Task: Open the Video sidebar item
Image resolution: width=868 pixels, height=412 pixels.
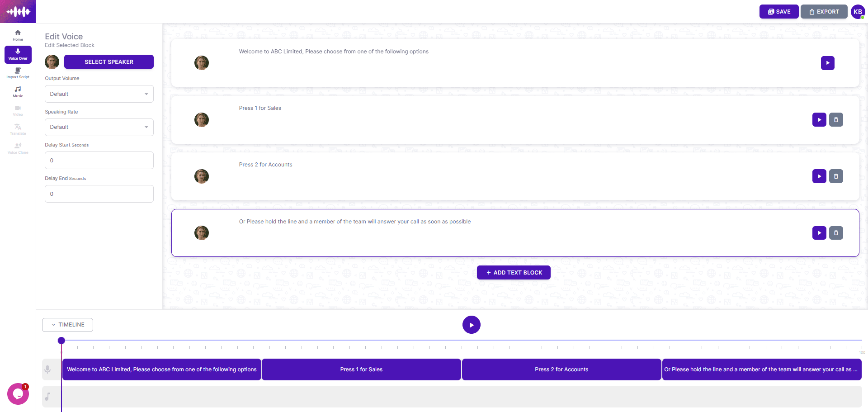Action: 18,111
